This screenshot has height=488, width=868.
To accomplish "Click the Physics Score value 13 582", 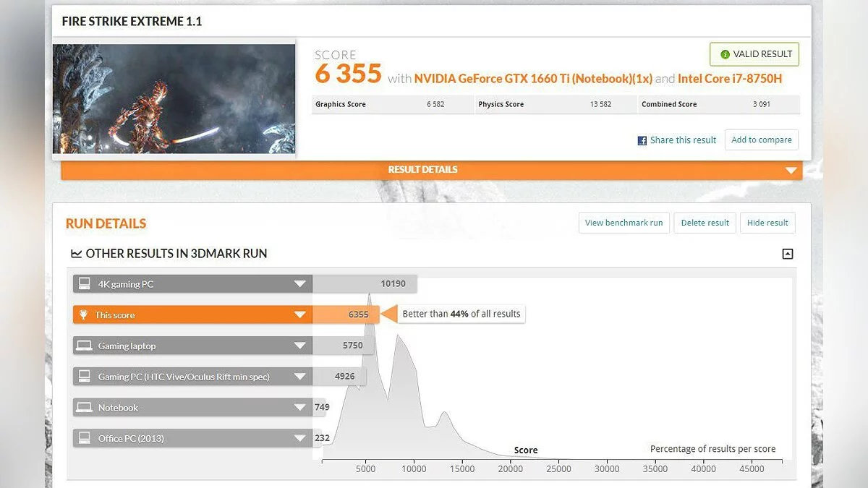I will (x=600, y=104).
